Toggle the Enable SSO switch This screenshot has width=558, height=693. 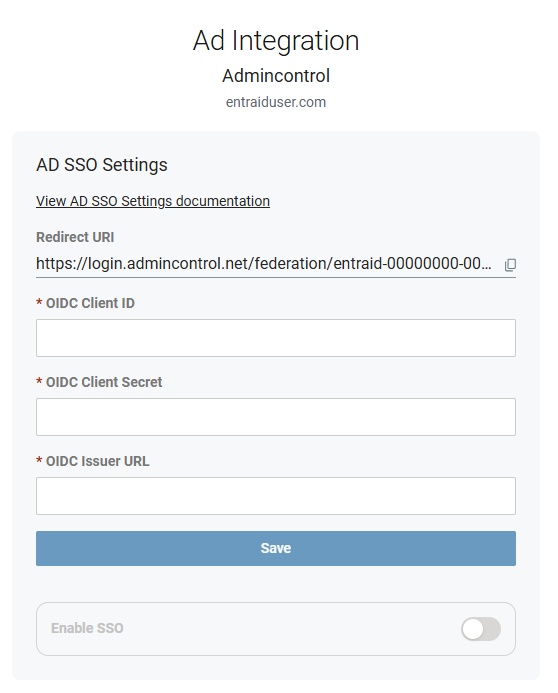[481, 628]
